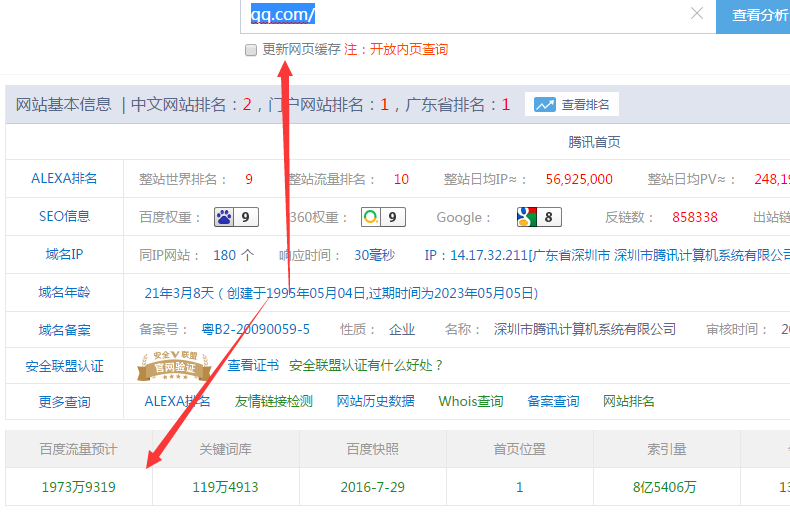
Task: Open the ALEXA排名 link in 更多查询
Action: tap(177, 401)
